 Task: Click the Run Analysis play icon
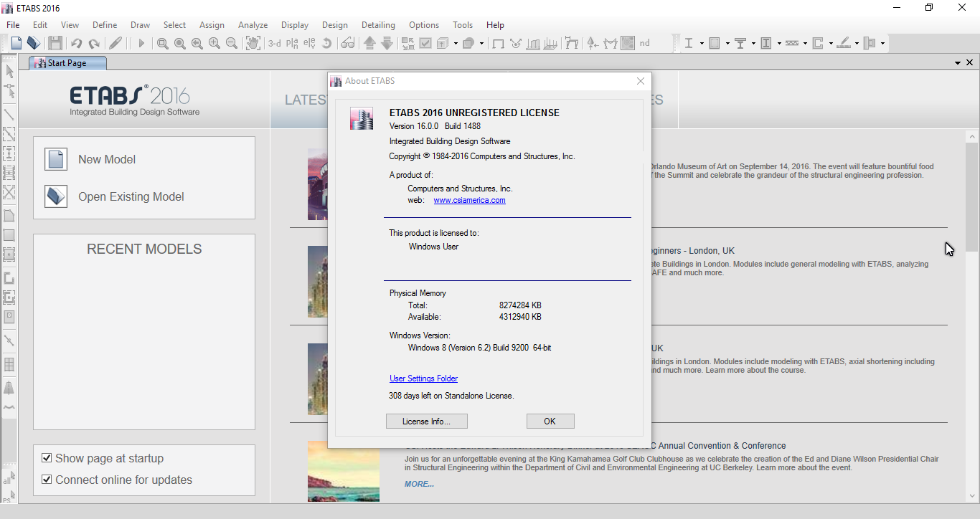pos(141,44)
